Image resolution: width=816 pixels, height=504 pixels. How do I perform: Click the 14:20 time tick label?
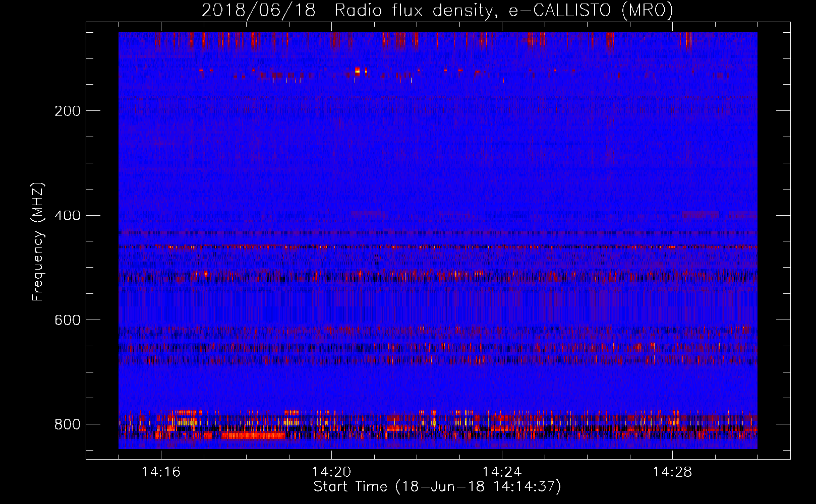click(x=331, y=472)
